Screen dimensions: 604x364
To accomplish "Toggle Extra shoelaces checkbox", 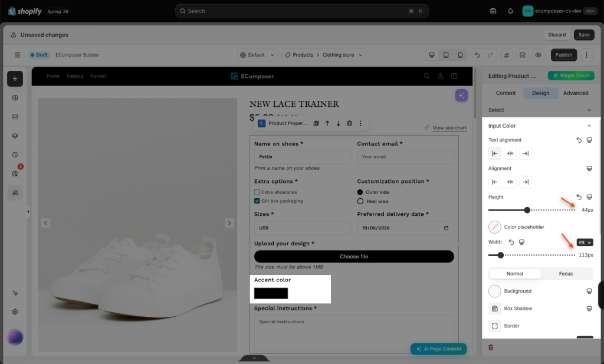I will (257, 192).
